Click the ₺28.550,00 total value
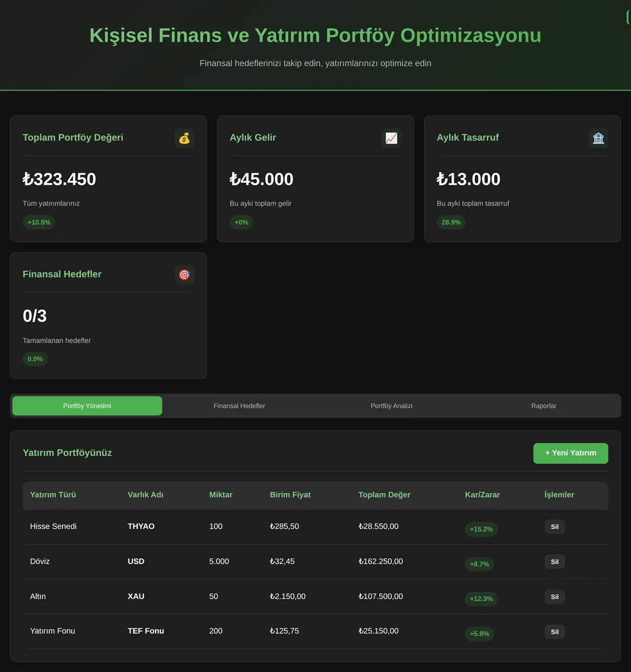The width and height of the screenshot is (631, 672). click(x=379, y=526)
